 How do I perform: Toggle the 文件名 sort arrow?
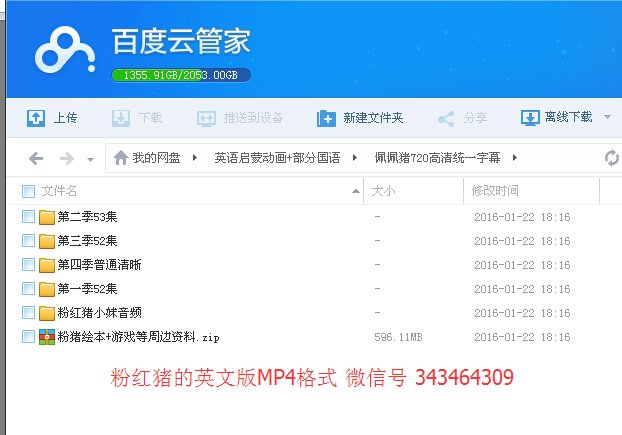click(x=356, y=192)
